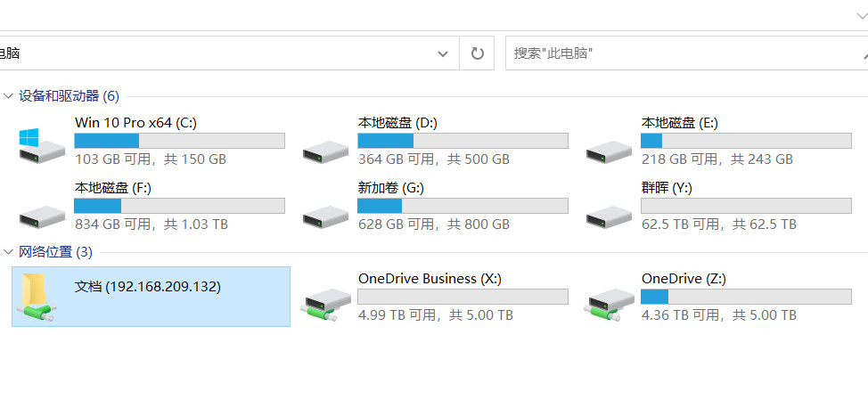Image resolution: width=868 pixels, height=408 pixels.
Task: Select the local disk (D:) drive icon
Action: click(325, 151)
